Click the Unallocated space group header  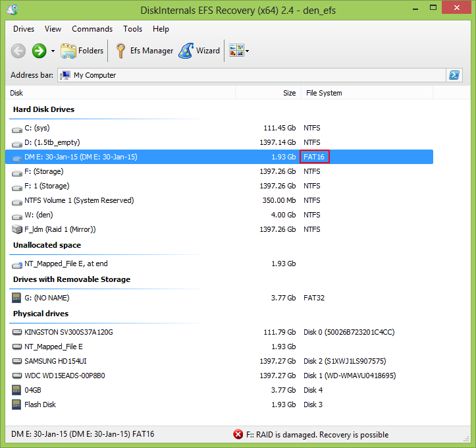47,245
